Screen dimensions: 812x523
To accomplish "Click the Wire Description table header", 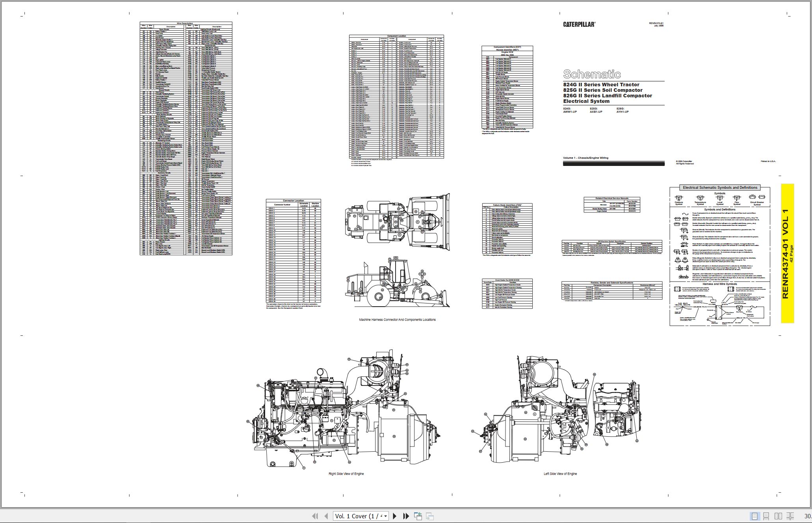I will 185,23.
